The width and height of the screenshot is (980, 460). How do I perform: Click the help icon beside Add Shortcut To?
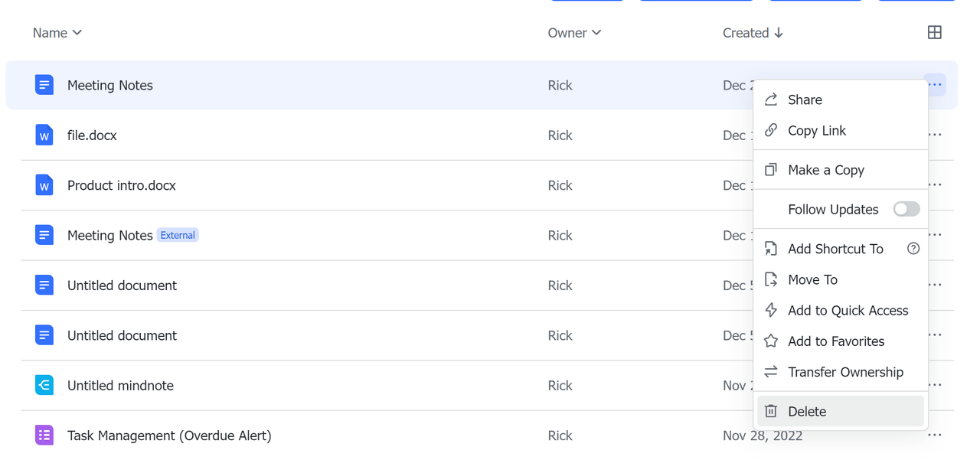pos(913,249)
